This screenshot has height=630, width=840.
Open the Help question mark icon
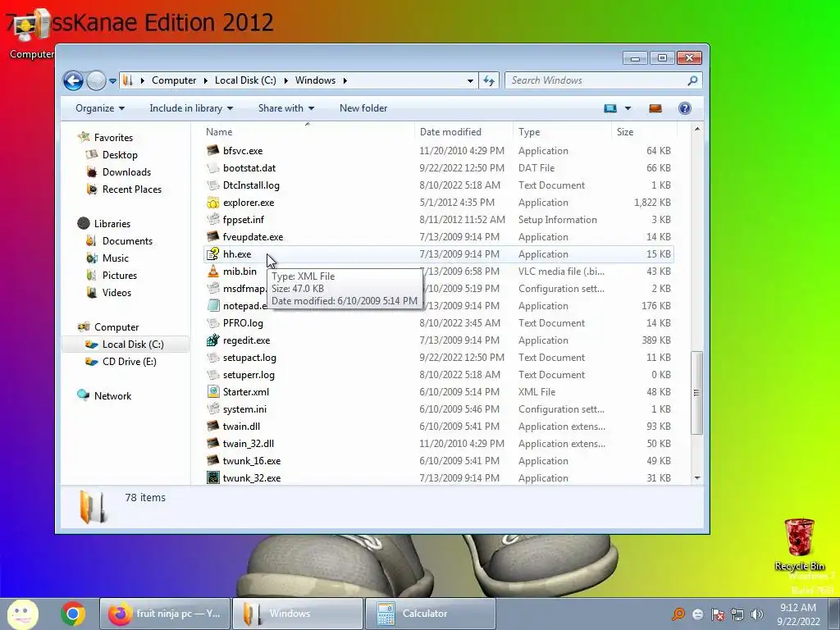685,108
